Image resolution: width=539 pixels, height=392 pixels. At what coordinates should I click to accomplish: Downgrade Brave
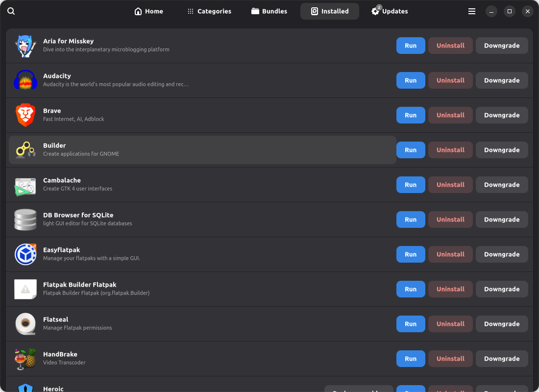coord(502,115)
